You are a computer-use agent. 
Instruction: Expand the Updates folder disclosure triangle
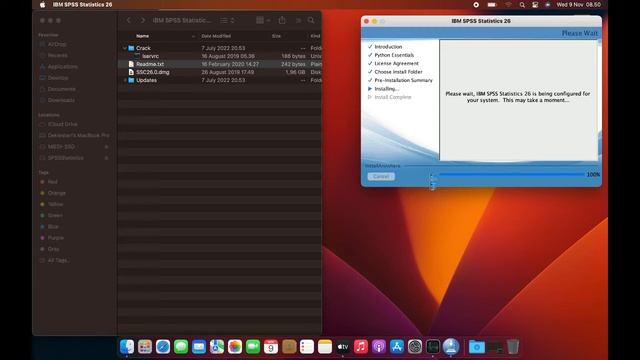(124, 80)
